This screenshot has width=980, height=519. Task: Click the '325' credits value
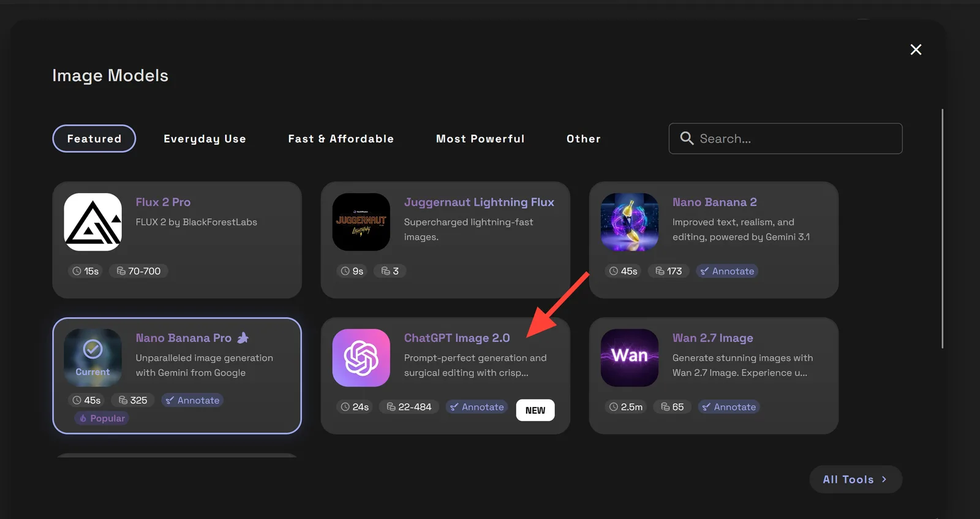click(x=139, y=400)
